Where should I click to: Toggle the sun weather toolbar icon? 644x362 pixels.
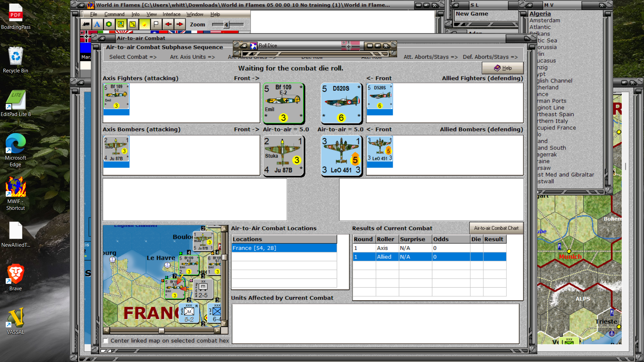(144, 24)
